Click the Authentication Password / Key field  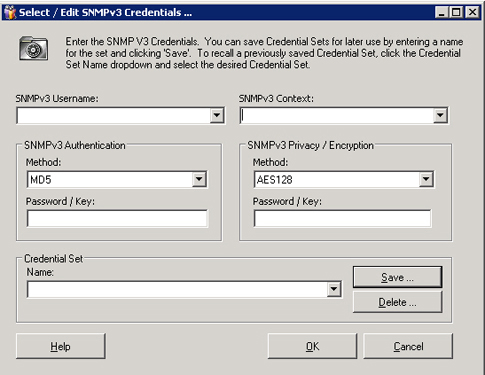point(117,219)
